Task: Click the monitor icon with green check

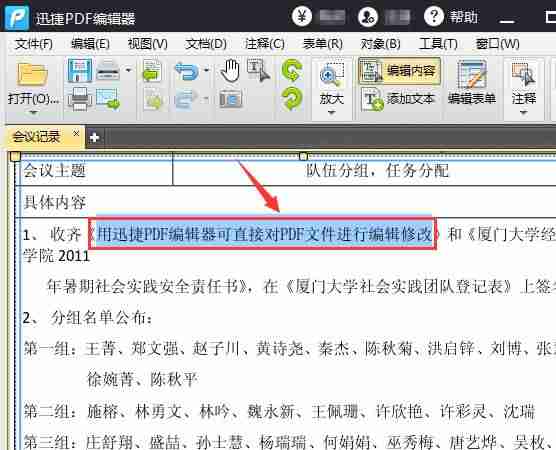Action: pos(108,99)
